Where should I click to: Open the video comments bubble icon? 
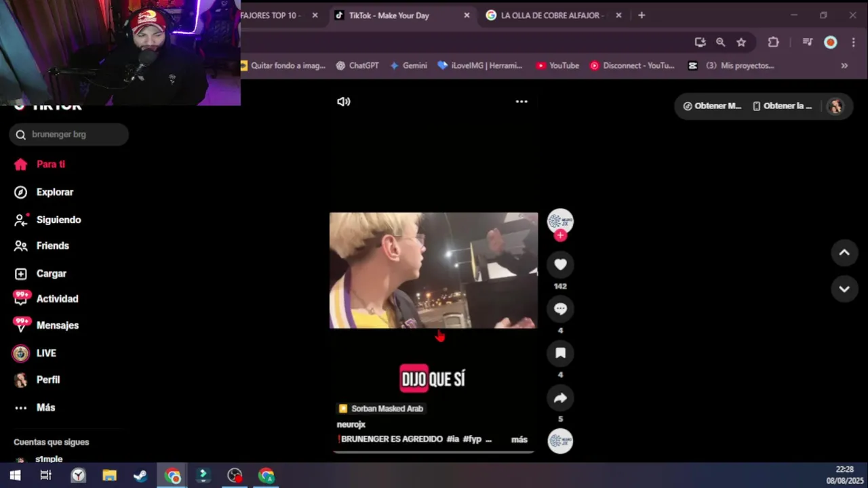pyautogui.click(x=560, y=308)
